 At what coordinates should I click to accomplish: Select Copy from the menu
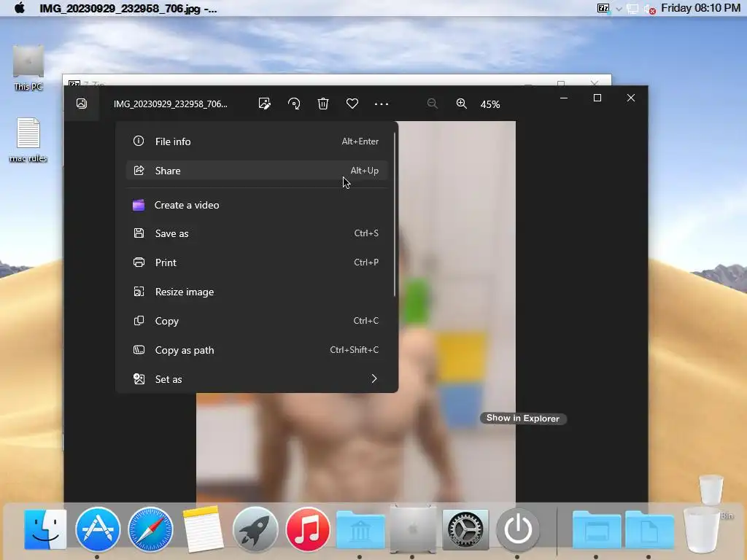tap(256, 321)
